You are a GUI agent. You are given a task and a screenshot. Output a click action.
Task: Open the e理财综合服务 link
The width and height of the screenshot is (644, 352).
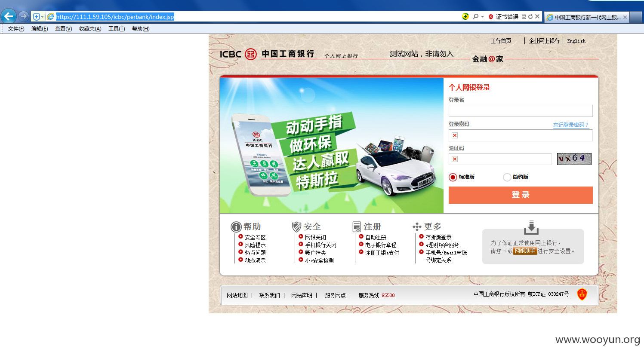pyautogui.click(x=442, y=245)
